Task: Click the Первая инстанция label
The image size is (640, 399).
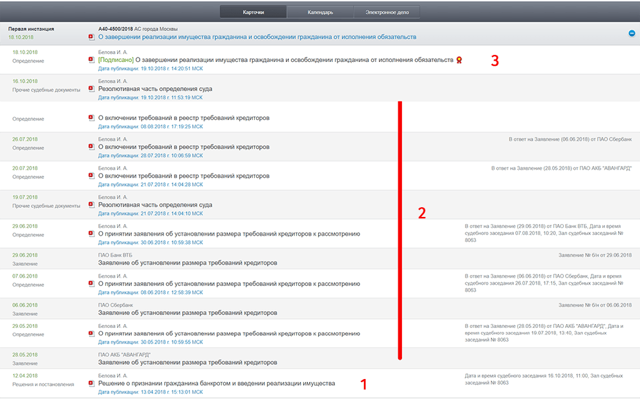Action: (x=31, y=29)
